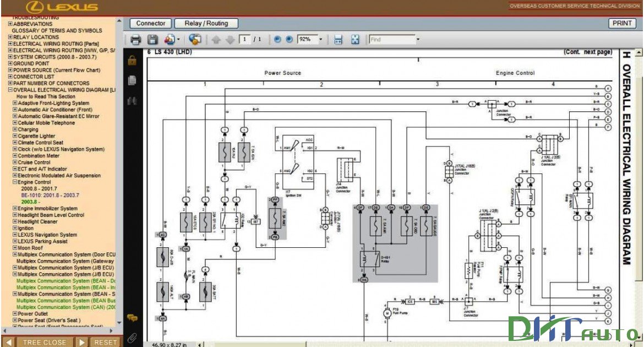Click the TREE CLOSE button
Screen dimensions: 644x347
tap(45, 342)
